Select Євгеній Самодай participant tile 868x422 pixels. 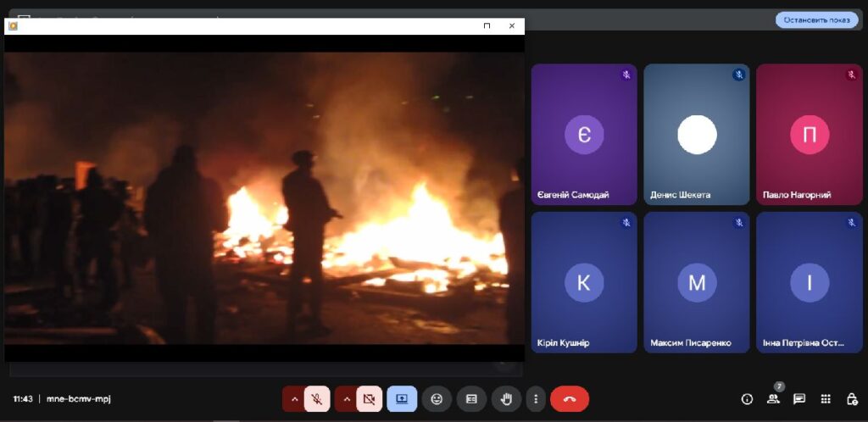[x=583, y=134]
